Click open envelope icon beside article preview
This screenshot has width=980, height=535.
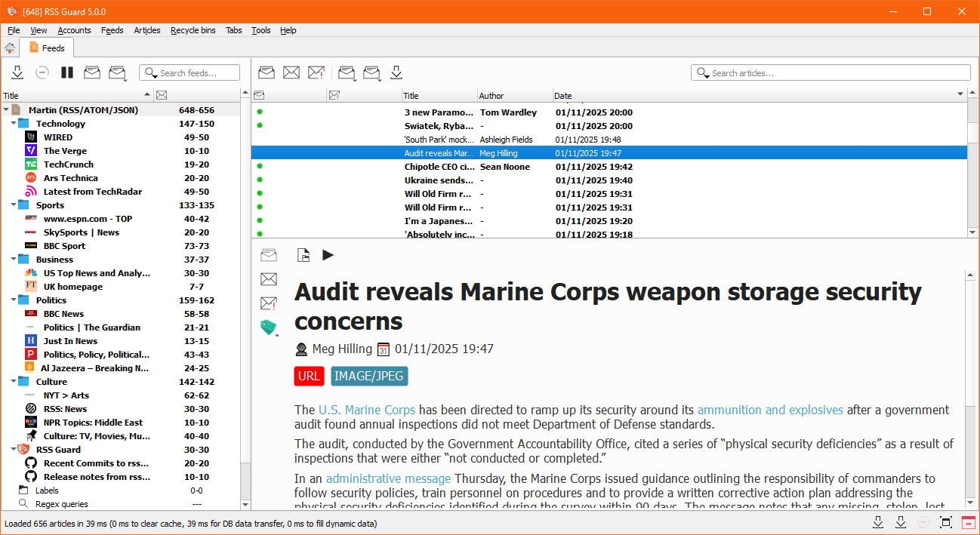click(x=269, y=255)
